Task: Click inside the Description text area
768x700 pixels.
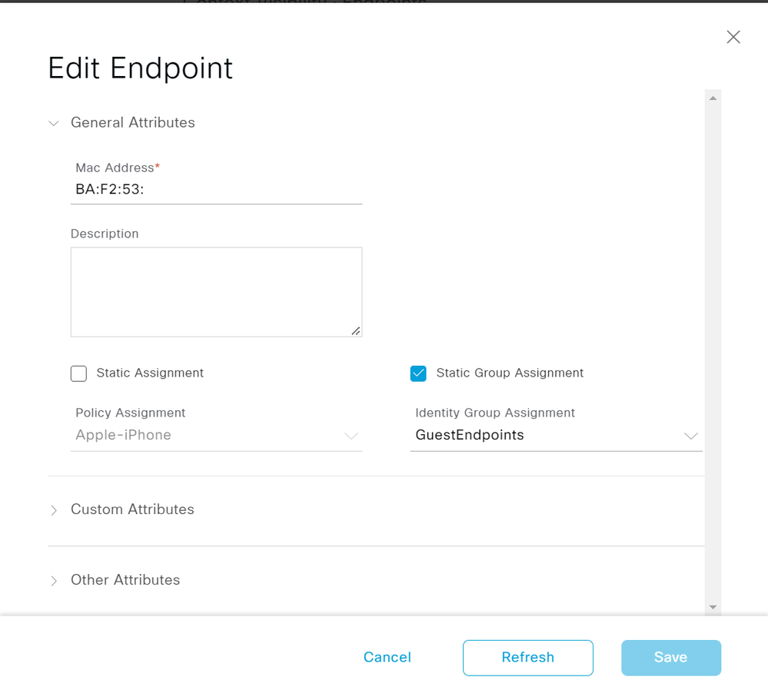Action: tap(217, 292)
